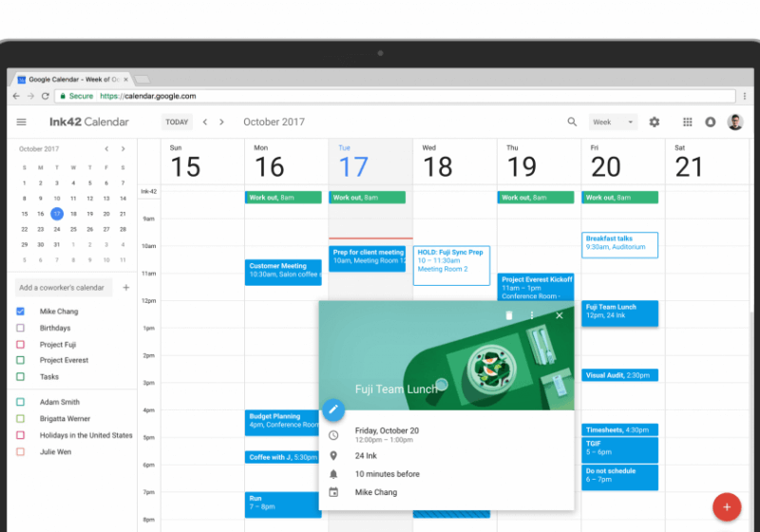Open Monday's Work out event

pos(283,198)
